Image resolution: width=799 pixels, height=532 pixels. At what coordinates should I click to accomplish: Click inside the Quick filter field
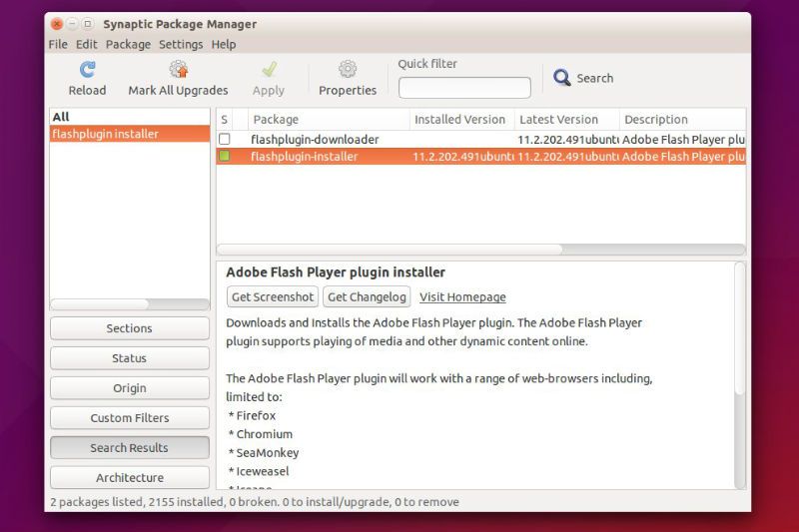464,88
